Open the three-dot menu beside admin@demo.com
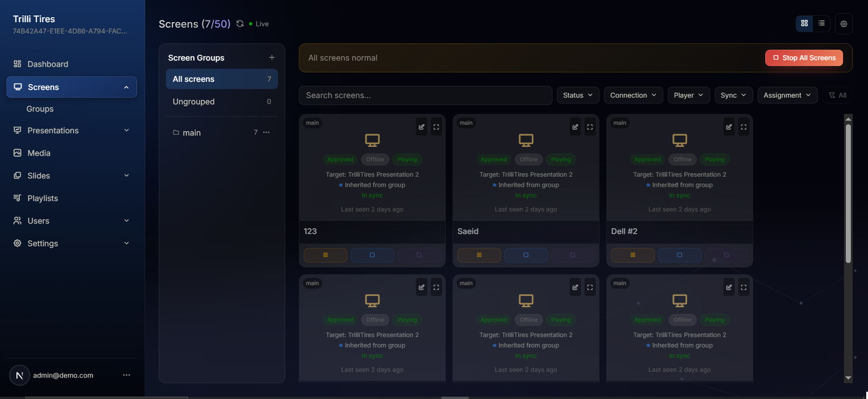Viewport: 868px width, 399px height. coord(126,375)
